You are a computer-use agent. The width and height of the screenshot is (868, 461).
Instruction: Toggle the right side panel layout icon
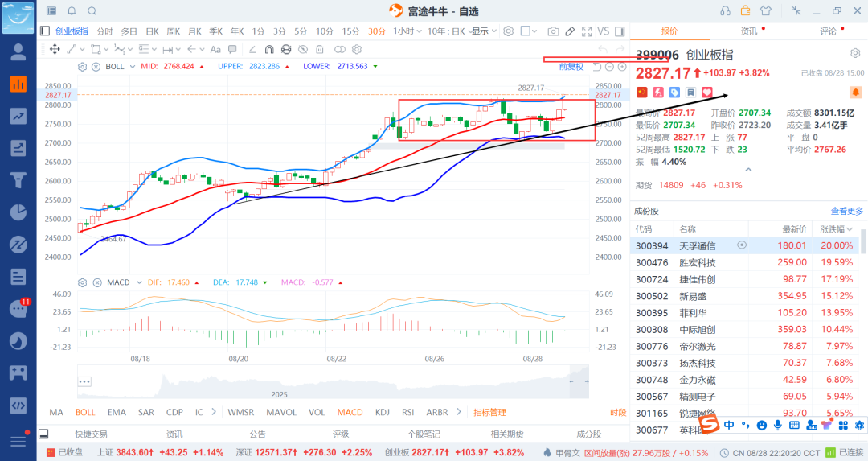click(620, 31)
